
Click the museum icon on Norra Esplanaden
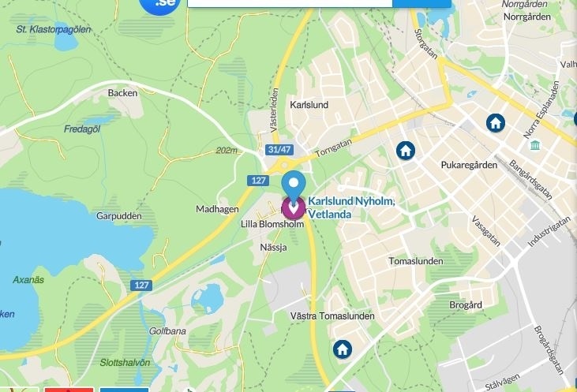535,145
